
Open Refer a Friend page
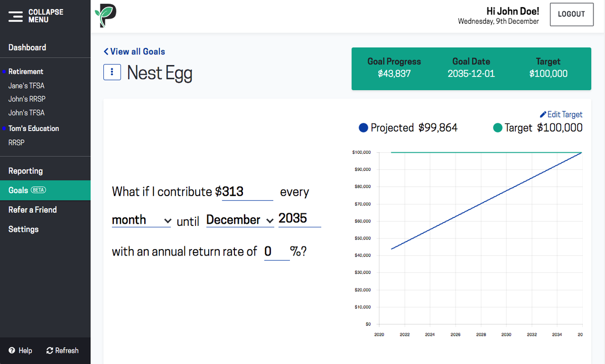tap(33, 210)
